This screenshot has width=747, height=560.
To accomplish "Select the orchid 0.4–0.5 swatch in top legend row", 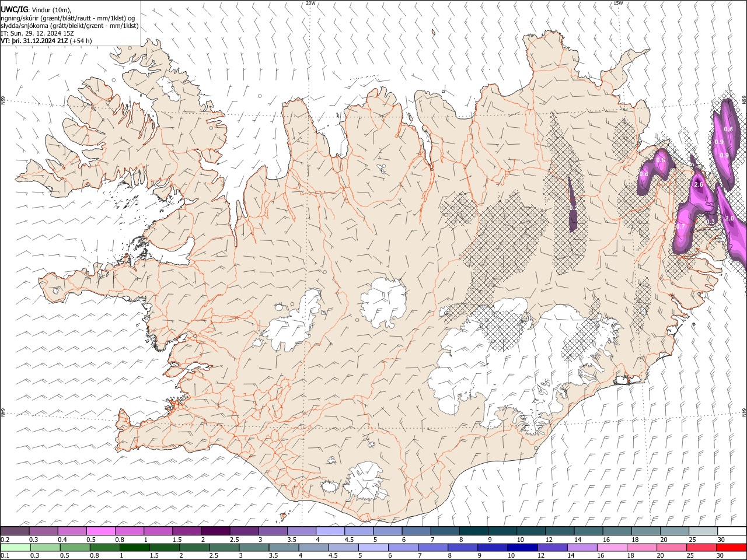I will [72, 531].
